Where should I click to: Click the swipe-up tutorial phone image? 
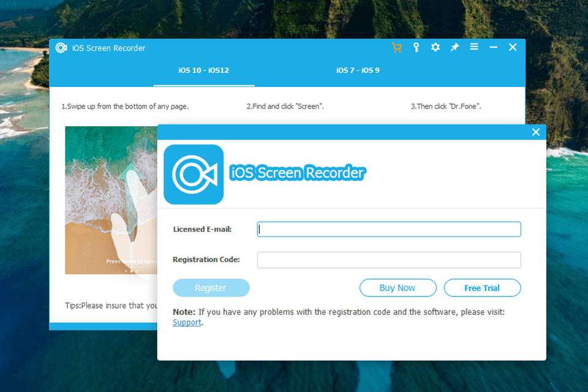tap(111, 200)
